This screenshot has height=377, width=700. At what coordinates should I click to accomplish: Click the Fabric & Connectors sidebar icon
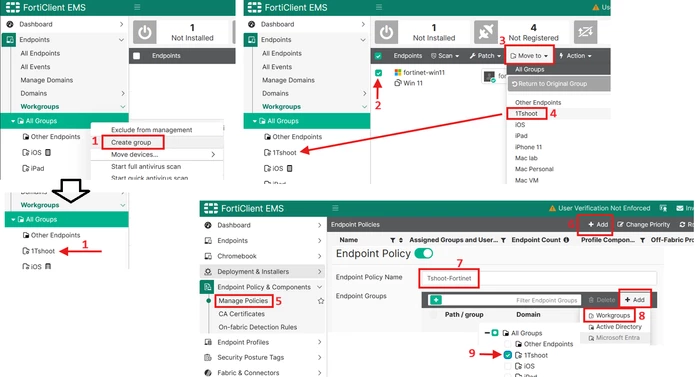click(208, 373)
